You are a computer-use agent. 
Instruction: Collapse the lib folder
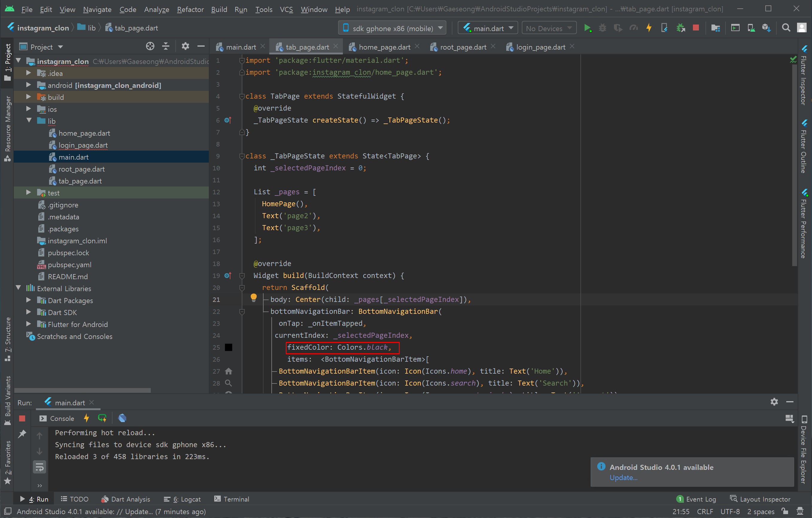click(28, 120)
